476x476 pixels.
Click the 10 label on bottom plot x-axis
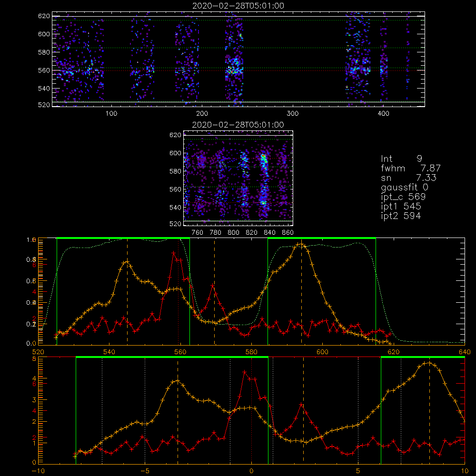(465, 471)
